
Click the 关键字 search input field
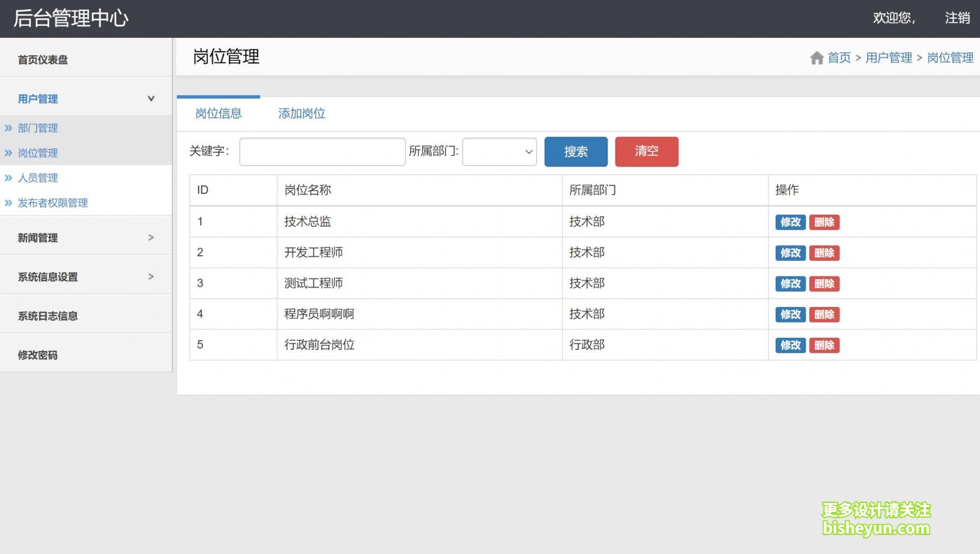pyautogui.click(x=322, y=152)
